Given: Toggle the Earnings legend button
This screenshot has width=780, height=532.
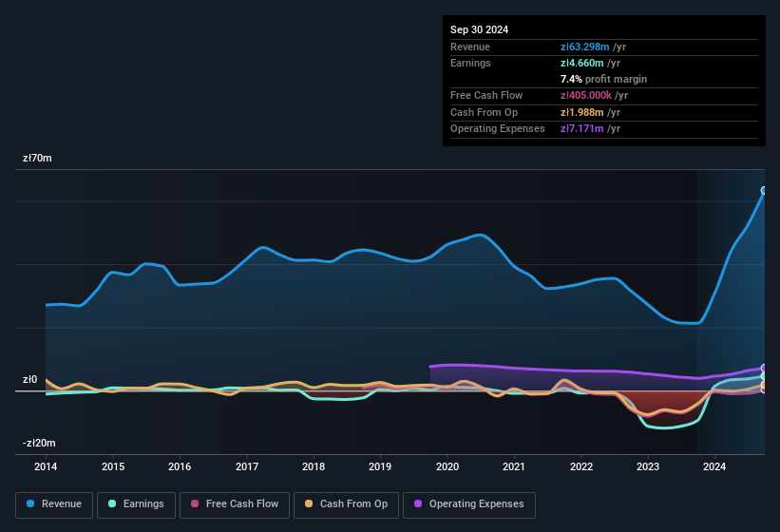Looking at the screenshot, I should pos(136,504).
